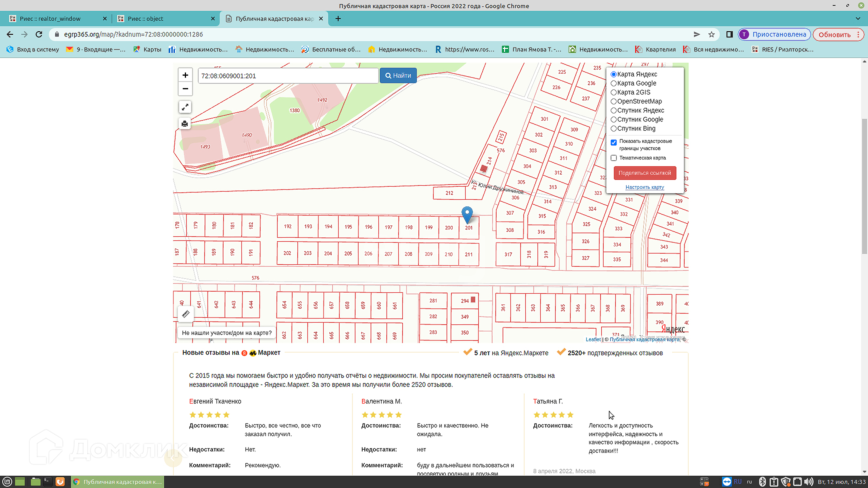Enable the Тематическая карта checkbox
The height and width of the screenshot is (488, 868).
[613, 158]
